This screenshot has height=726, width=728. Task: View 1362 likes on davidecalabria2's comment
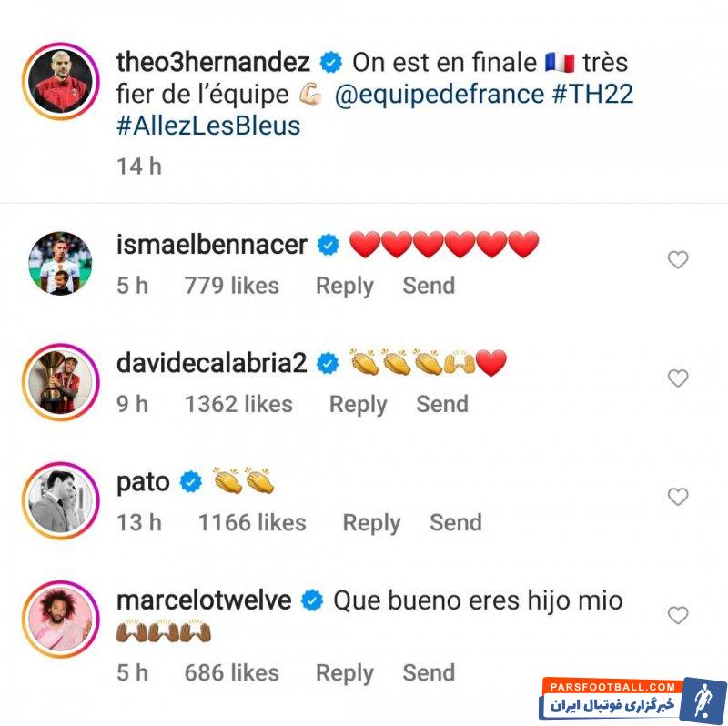(x=238, y=404)
